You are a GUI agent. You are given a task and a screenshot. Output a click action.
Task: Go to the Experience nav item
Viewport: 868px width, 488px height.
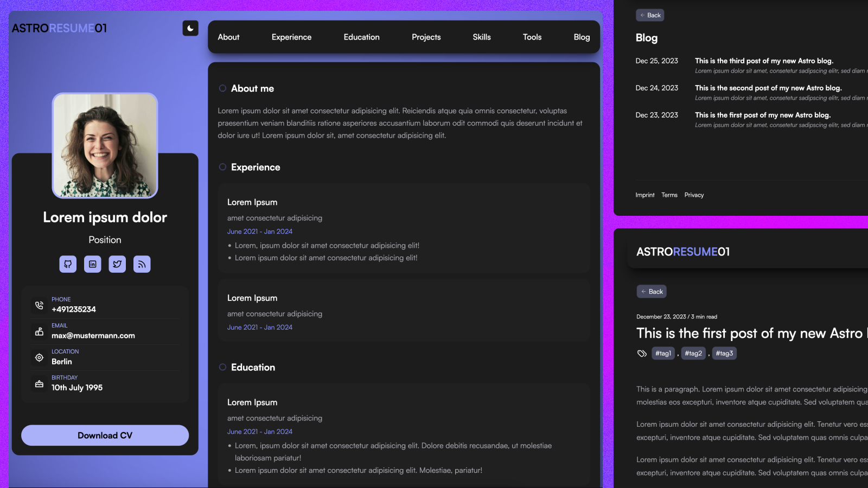pyautogui.click(x=291, y=37)
